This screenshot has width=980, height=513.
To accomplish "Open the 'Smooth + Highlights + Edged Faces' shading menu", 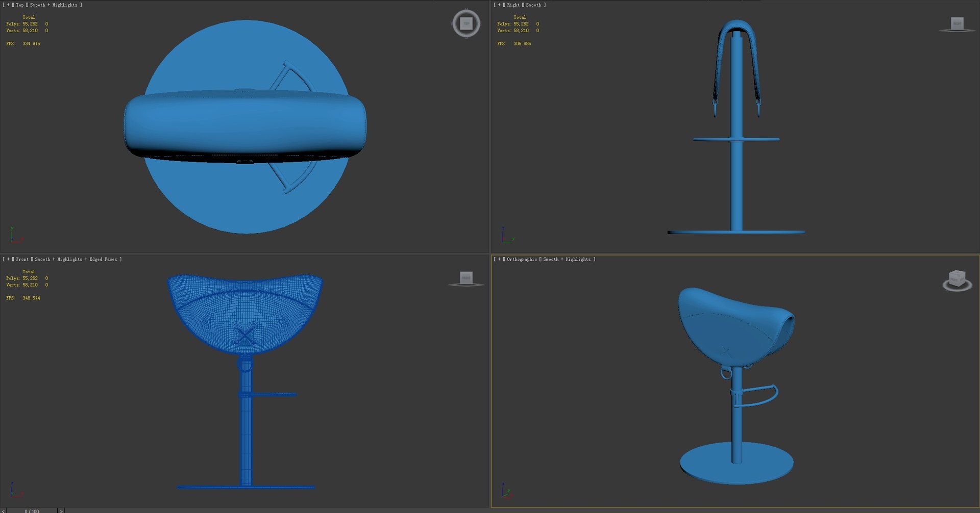I will click(x=76, y=260).
